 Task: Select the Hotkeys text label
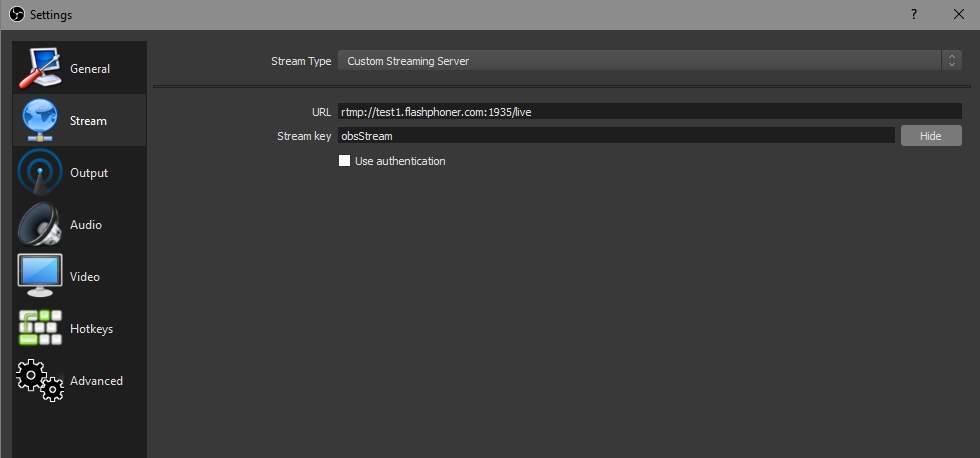[91, 329]
